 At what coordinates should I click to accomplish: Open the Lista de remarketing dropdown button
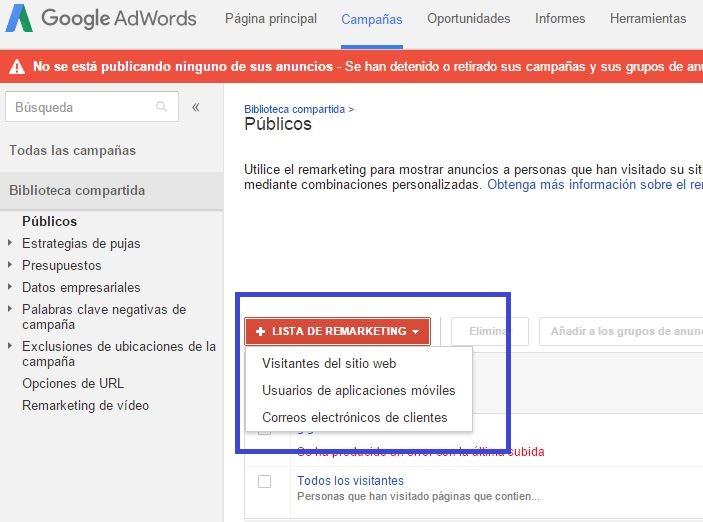coord(338,331)
